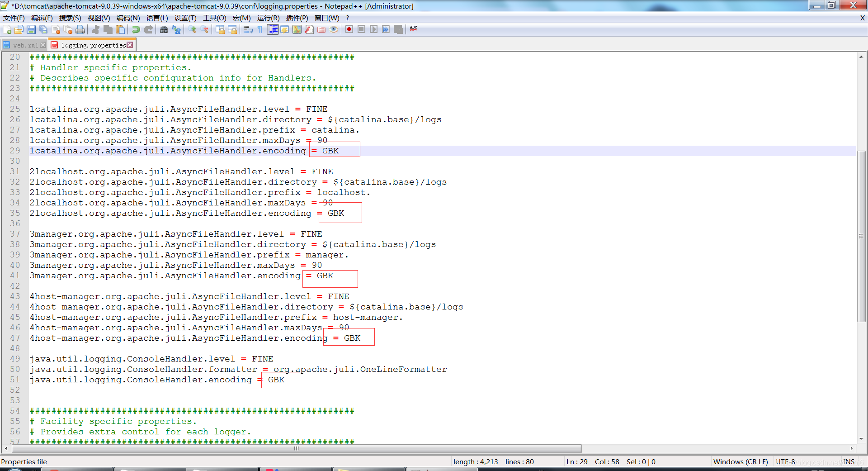
Task: Click the macro Playback icon
Action: [373, 30]
